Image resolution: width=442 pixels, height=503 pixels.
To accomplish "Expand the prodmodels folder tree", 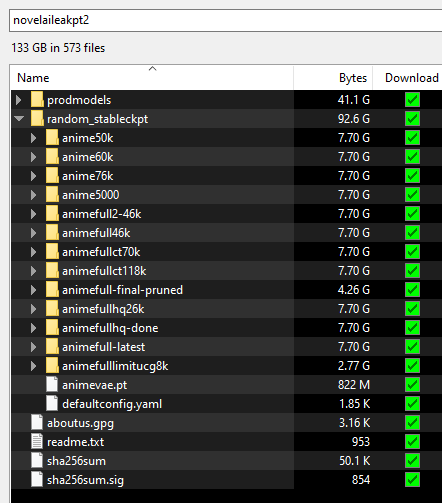I will (x=19, y=100).
